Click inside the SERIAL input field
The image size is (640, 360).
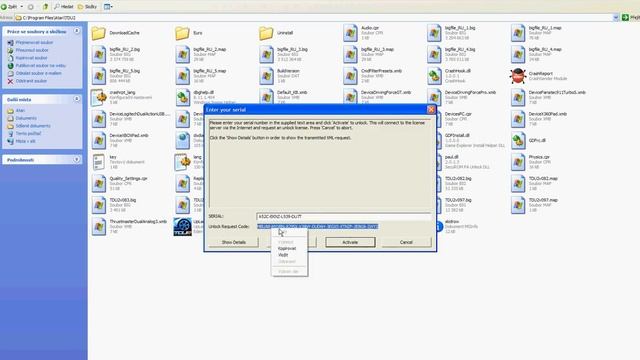click(x=344, y=216)
